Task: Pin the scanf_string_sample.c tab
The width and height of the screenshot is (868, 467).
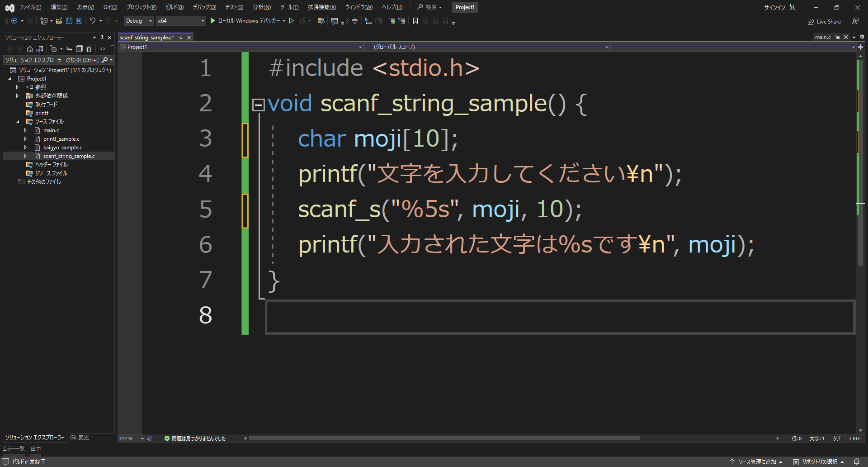Action: point(181,38)
